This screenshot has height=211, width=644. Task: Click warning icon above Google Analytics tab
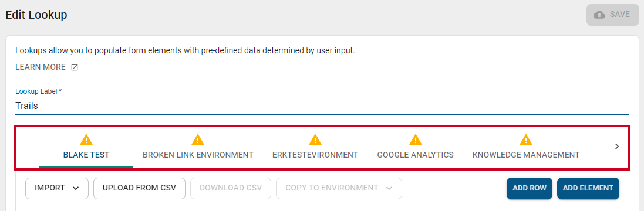pos(416,139)
